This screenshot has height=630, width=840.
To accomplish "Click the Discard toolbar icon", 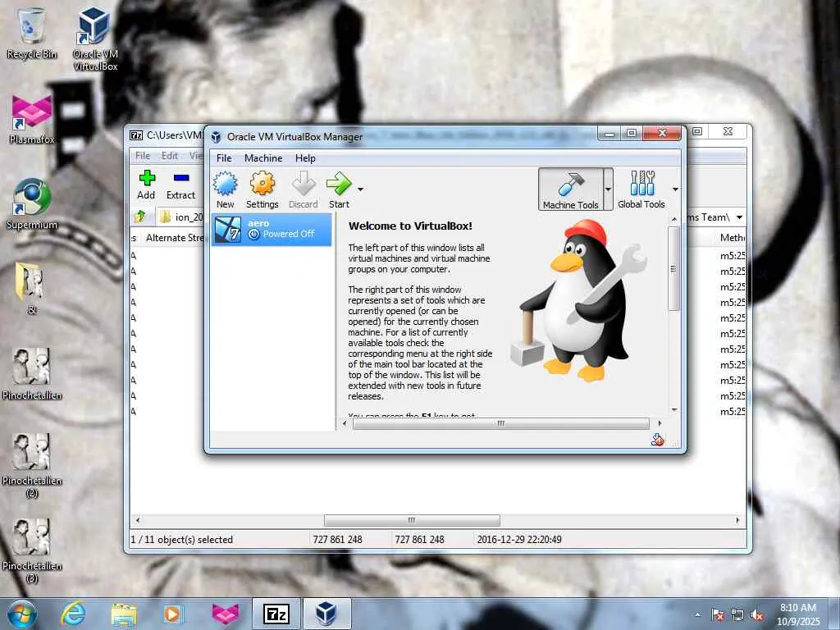I will [x=304, y=189].
